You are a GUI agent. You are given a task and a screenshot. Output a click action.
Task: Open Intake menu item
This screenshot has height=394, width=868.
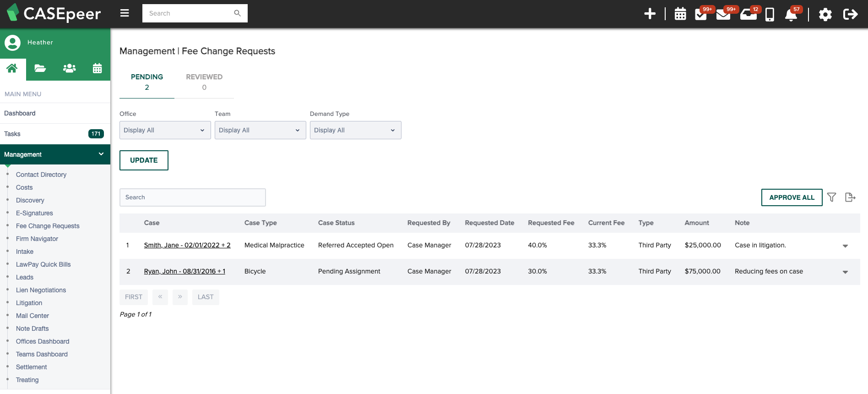(x=25, y=252)
